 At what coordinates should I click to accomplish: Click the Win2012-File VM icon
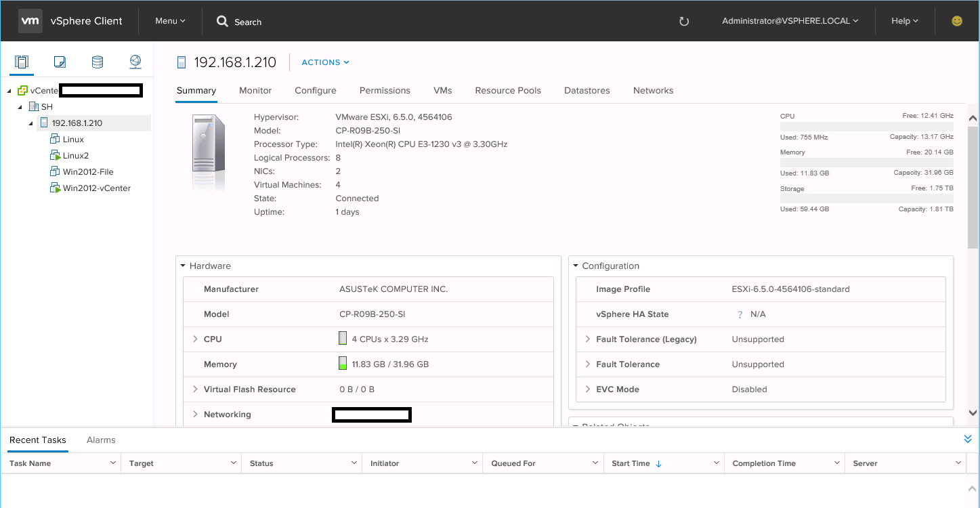(56, 172)
